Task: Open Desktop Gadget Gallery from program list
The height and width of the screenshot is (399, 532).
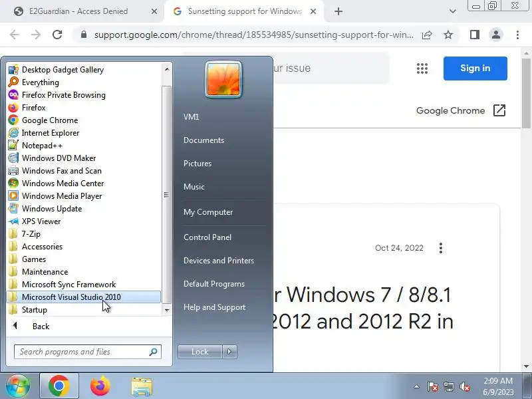Action: pos(84,70)
